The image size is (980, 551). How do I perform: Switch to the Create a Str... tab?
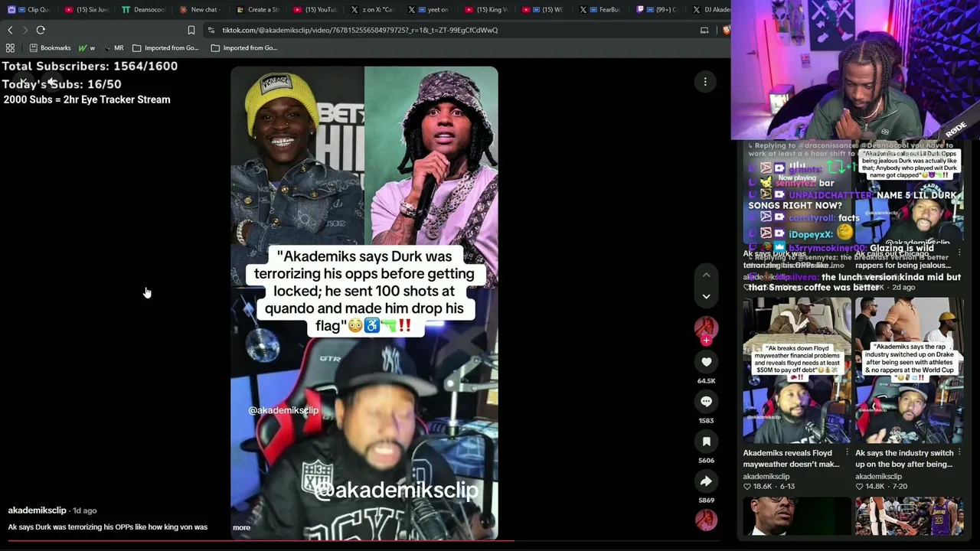[259, 10]
